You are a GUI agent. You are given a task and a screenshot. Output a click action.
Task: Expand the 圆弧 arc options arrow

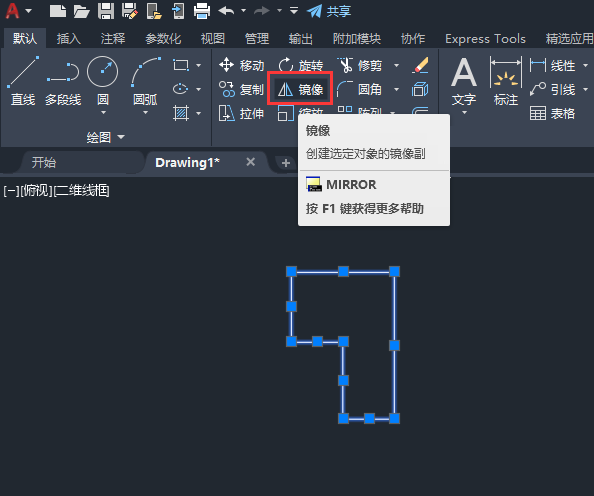coord(145,113)
